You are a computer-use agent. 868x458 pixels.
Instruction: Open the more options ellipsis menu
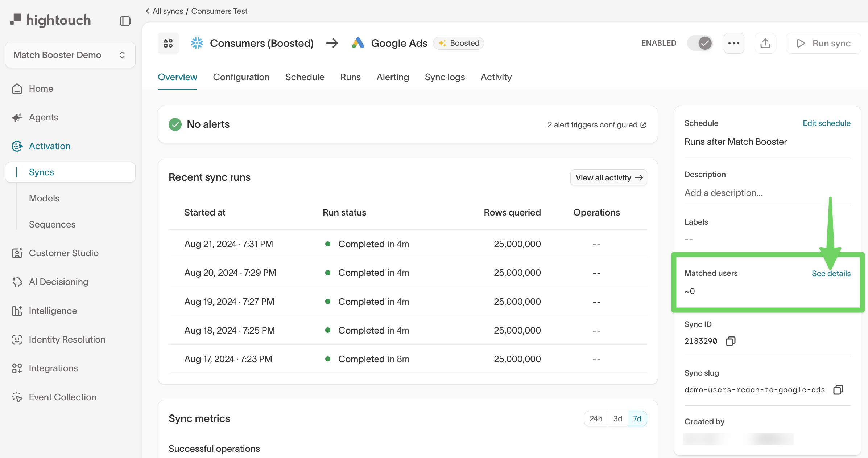point(734,43)
